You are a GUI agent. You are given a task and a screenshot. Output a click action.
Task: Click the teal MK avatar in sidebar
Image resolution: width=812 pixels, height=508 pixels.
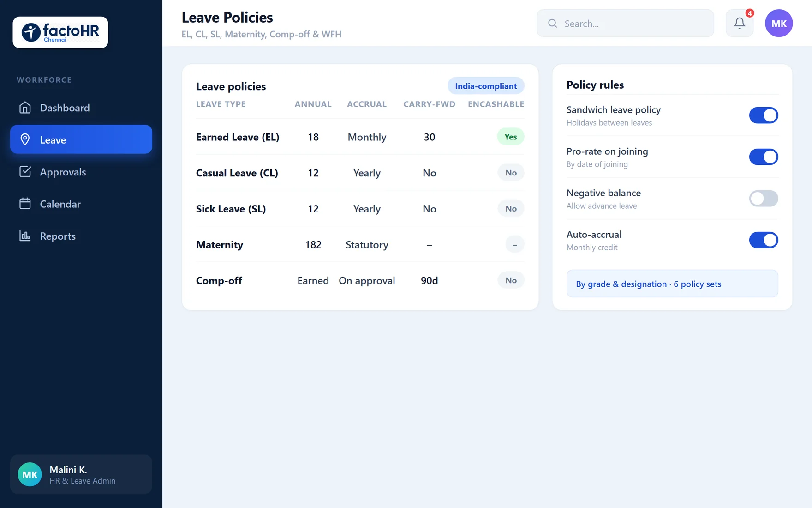(x=30, y=474)
